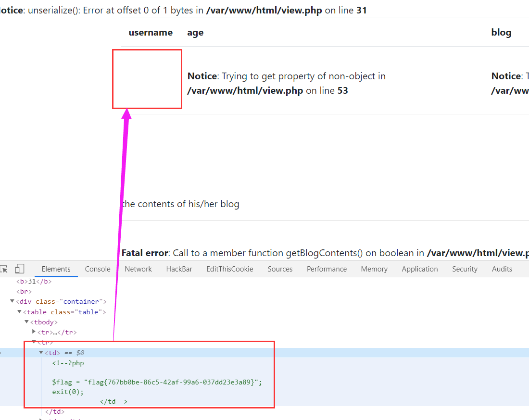Open the EditThisCookie tab
This screenshot has width=529, height=420.
pyautogui.click(x=230, y=269)
